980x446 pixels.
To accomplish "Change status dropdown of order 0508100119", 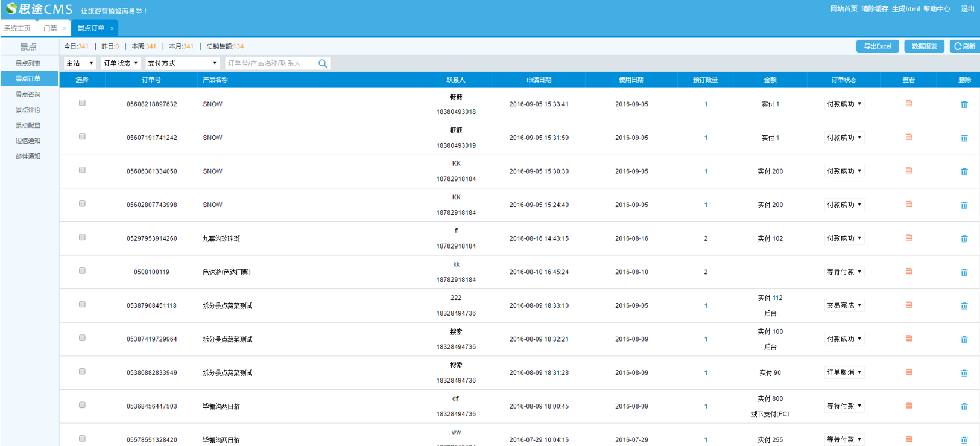I will tap(844, 272).
